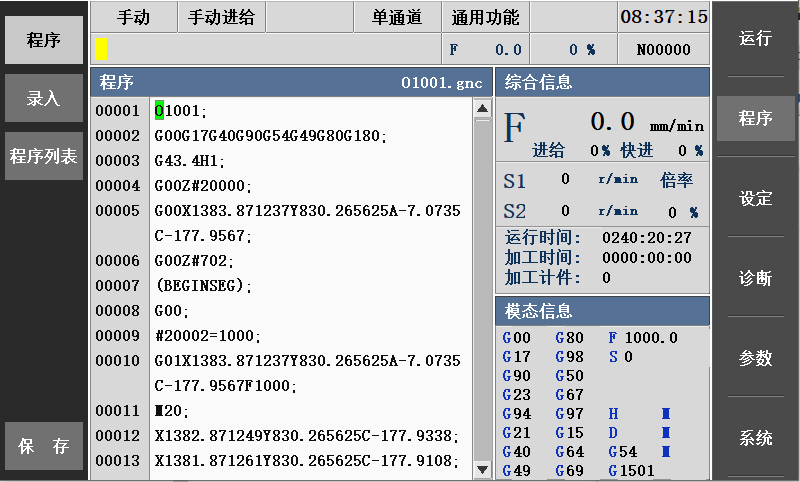Select the line #20002=1000
The image size is (800, 482).
[207, 336]
